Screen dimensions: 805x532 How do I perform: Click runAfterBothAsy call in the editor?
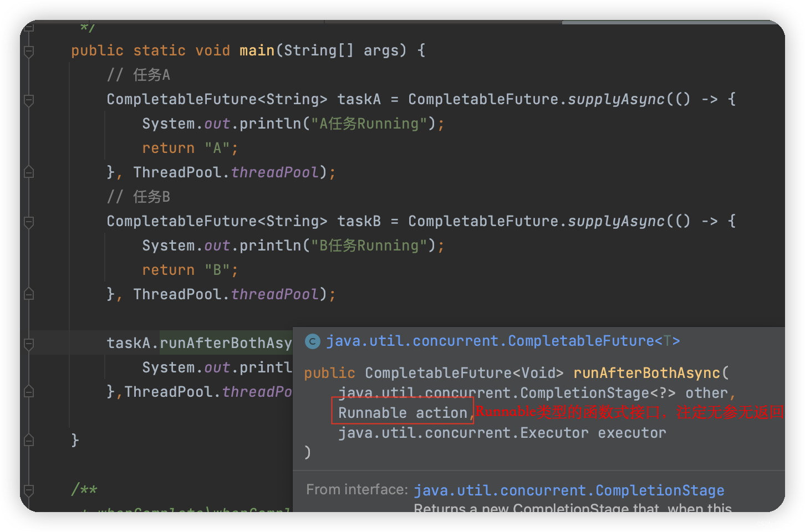pyautogui.click(x=226, y=343)
